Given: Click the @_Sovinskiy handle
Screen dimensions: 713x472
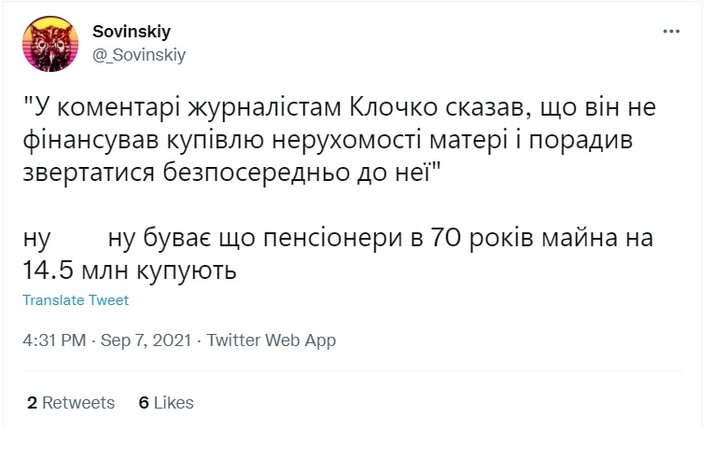Looking at the screenshot, I should [138, 54].
